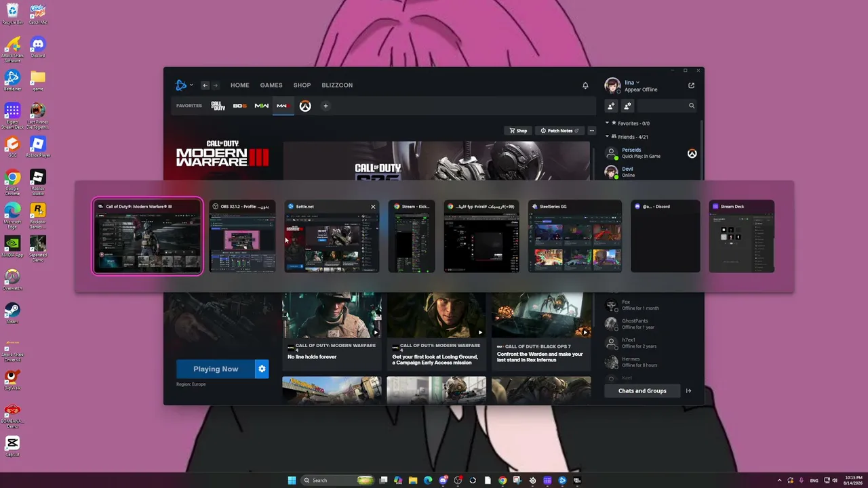Select friend GhostPaints in friends list
The height and width of the screenshot is (488, 868).
point(650,324)
